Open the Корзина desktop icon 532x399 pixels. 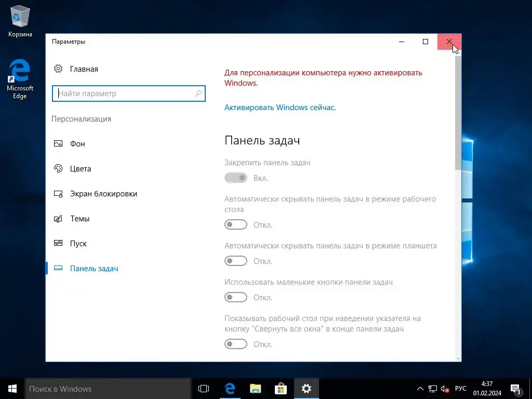click(x=20, y=21)
